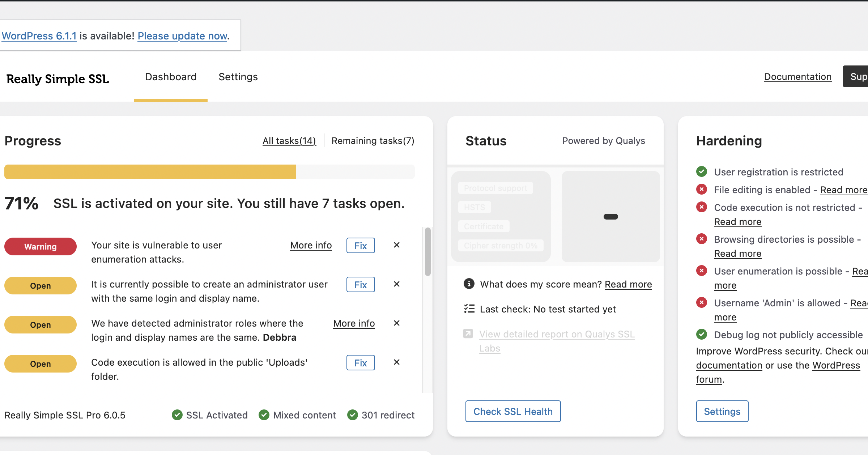868x455 pixels.
Task: Open the Dashboard tab
Action: click(x=171, y=77)
